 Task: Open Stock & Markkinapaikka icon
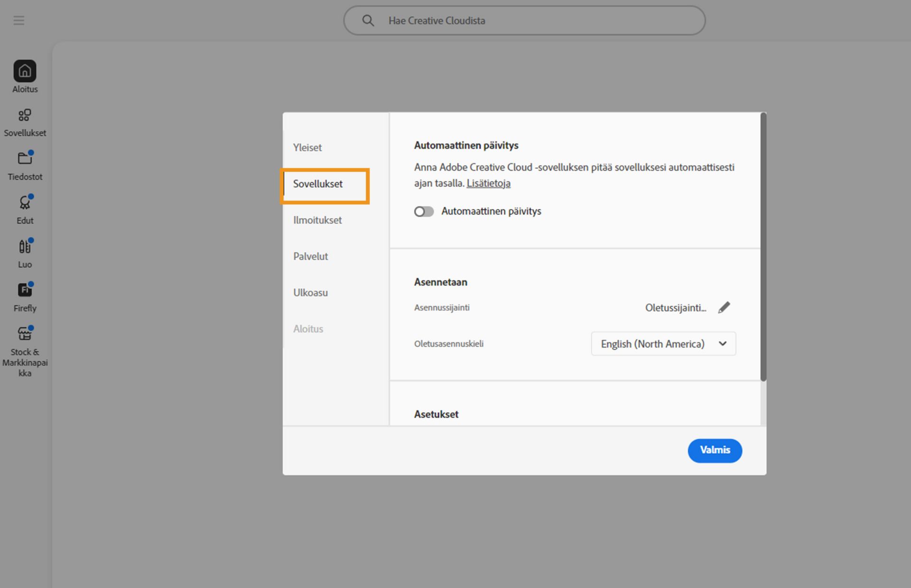tap(25, 334)
